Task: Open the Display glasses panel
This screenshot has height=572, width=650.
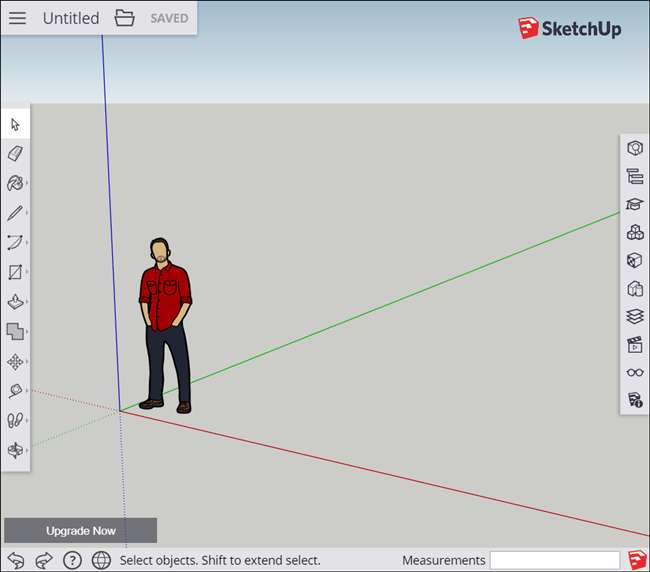Action: (635, 372)
